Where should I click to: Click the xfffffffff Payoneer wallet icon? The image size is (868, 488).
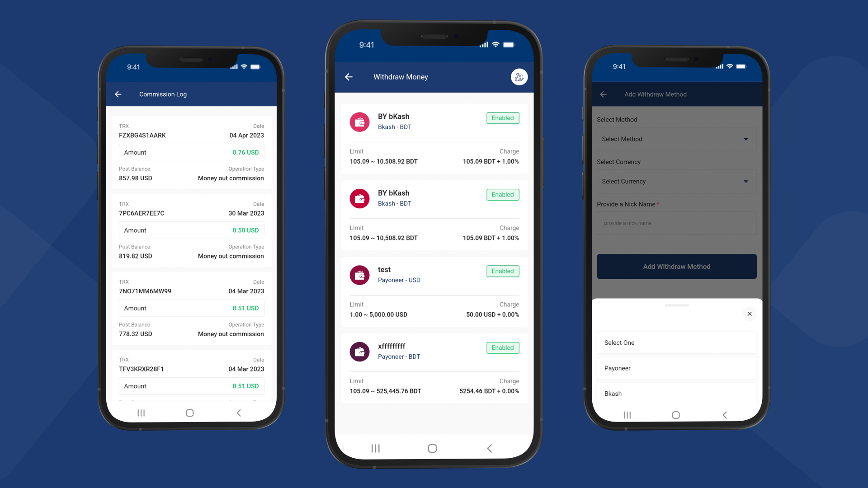coord(359,351)
